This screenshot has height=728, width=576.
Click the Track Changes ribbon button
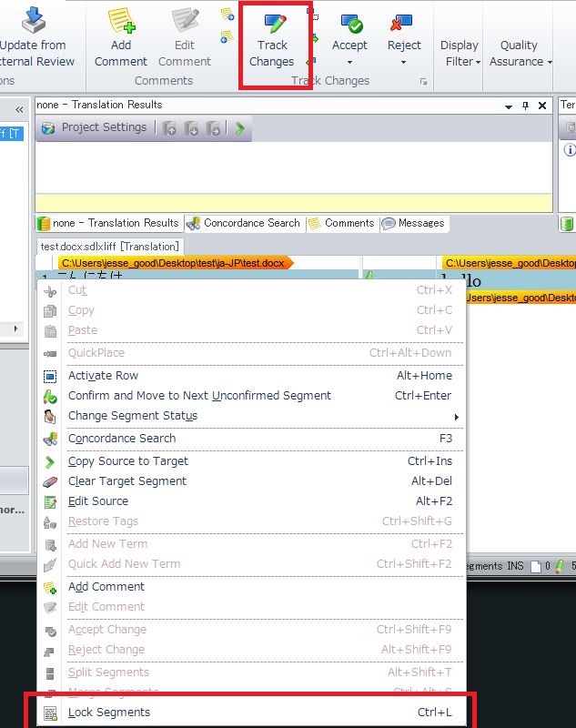(272, 41)
